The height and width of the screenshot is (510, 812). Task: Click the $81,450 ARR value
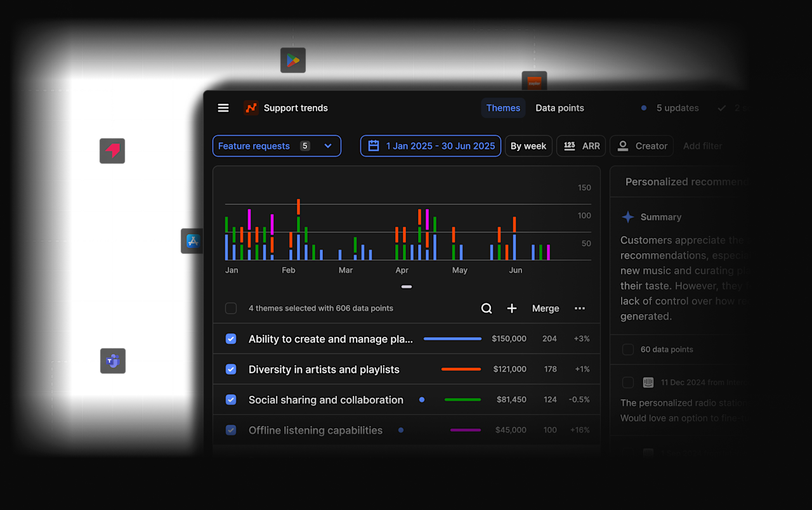pos(511,400)
